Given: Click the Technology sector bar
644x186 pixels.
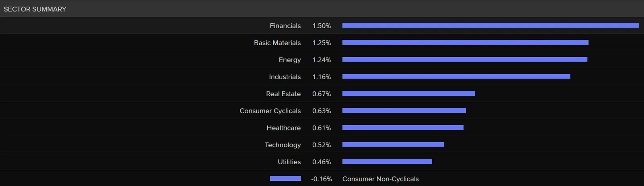Looking at the screenshot, I should [393, 145].
